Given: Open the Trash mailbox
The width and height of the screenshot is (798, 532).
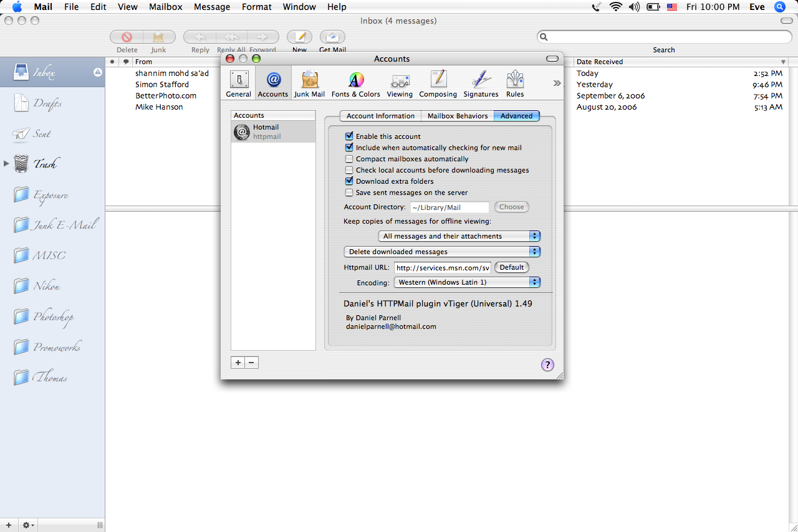Looking at the screenshot, I should pos(52,164).
